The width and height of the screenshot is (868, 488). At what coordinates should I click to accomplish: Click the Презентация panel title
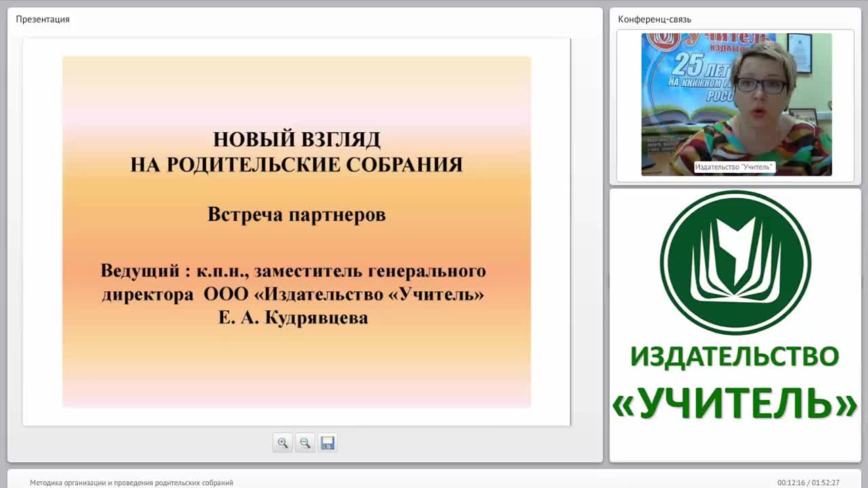(43, 19)
